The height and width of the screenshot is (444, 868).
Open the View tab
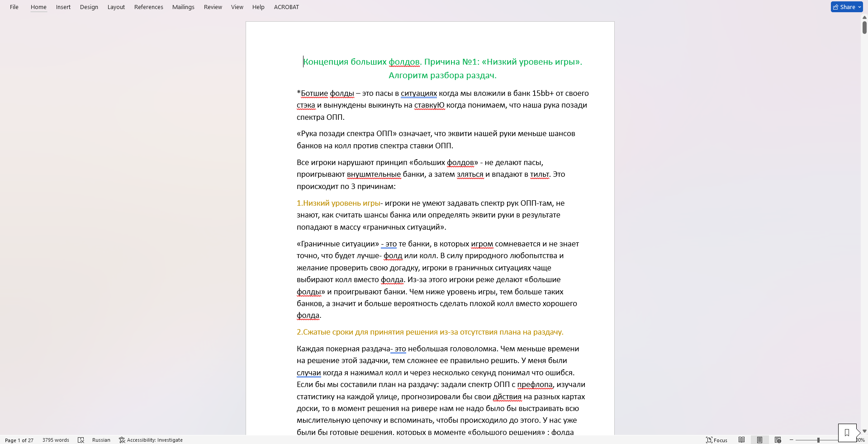[x=237, y=7]
